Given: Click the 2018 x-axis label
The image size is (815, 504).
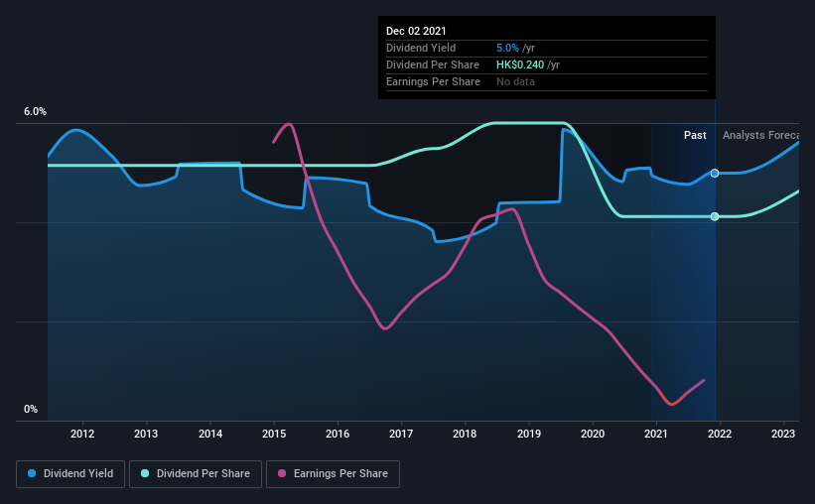Looking at the screenshot, I should tap(465, 434).
